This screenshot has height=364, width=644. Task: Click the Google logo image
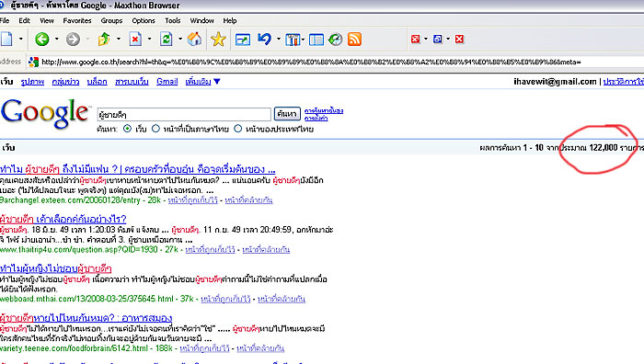45,114
